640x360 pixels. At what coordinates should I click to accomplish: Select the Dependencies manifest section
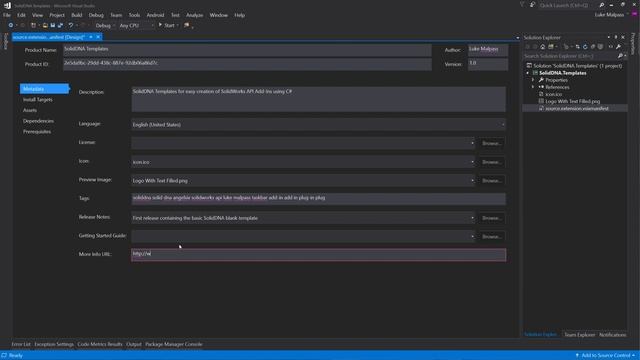(38, 121)
